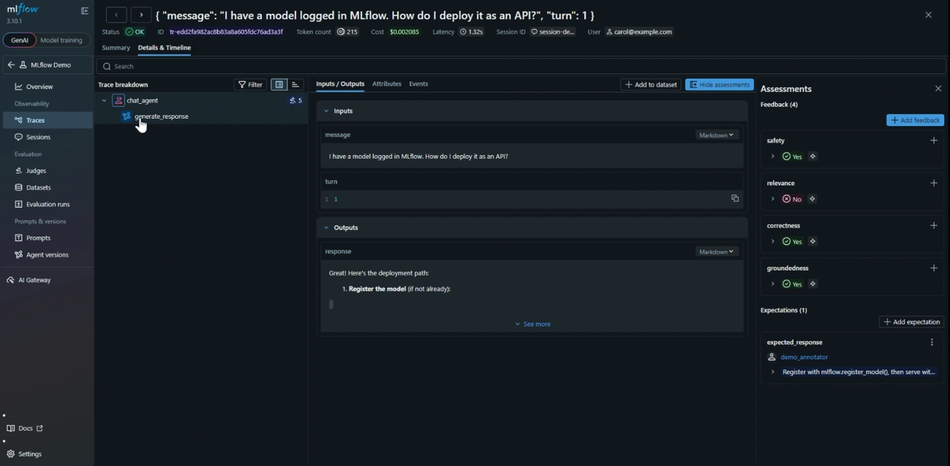The image size is (950, 466).
Task: Switch to the Events tab
Action: [419, 84]
